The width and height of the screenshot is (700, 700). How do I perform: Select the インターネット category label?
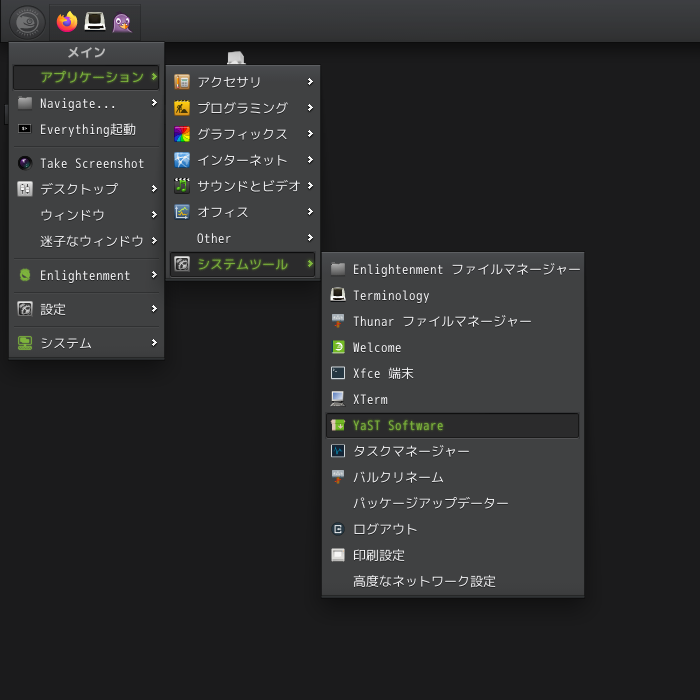(242, 160)
